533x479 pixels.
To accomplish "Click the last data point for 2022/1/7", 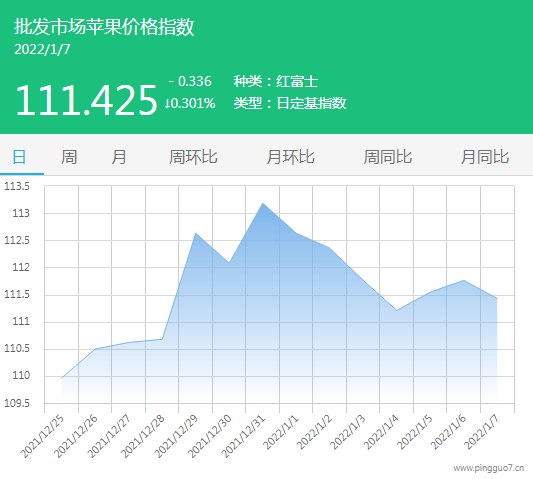I will coord(497,298).
